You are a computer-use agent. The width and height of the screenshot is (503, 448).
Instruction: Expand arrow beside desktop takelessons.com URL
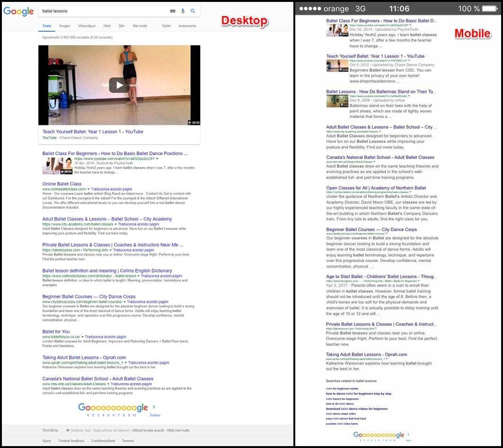(x=110, y=250)
